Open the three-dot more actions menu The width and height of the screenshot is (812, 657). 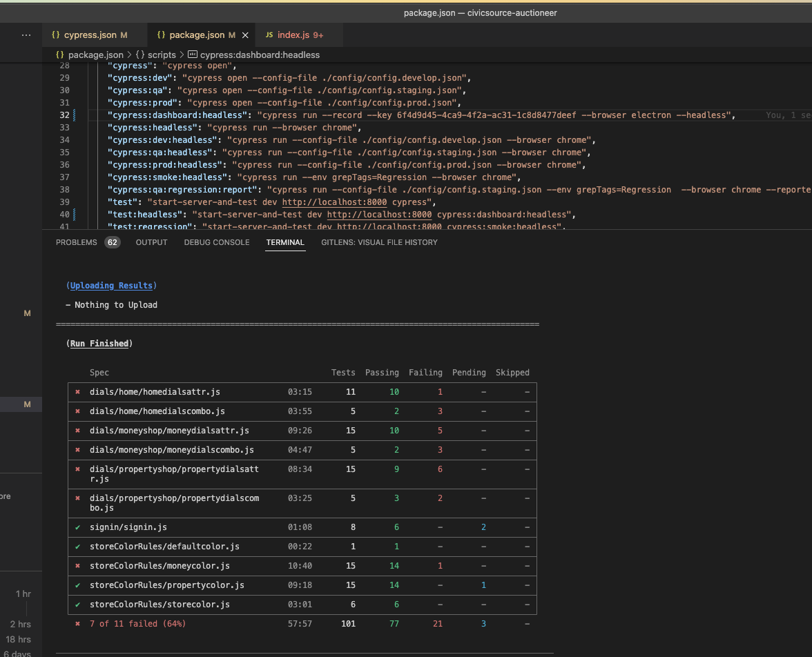26,35
